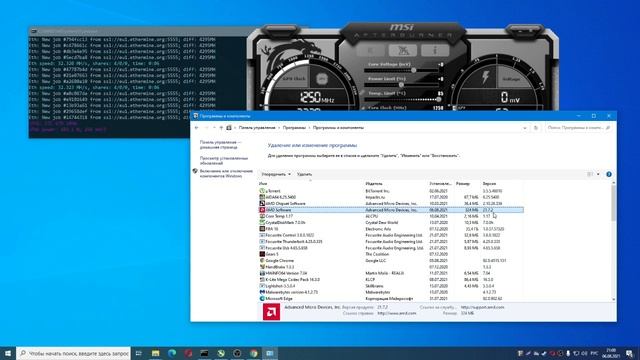Screen dimensions: 640x360
Task: Select the AIDA64 program row
Action: click(391, 197)
